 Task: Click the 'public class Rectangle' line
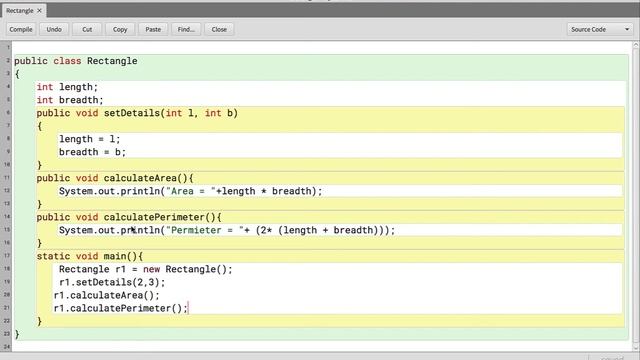click(76, 61)
